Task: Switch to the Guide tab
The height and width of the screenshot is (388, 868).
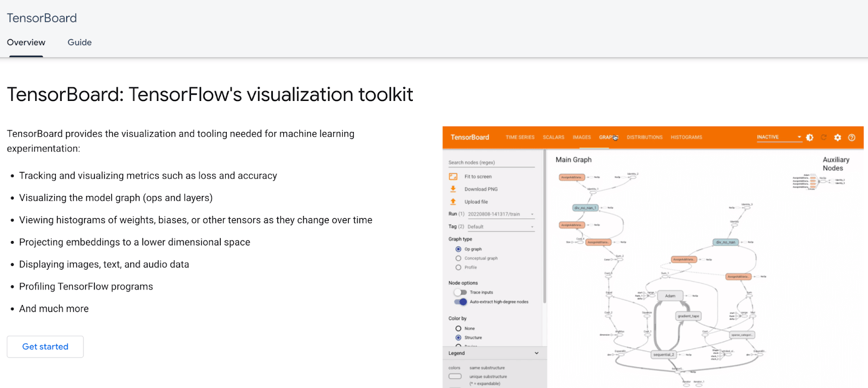Action: tap(79, 42)
